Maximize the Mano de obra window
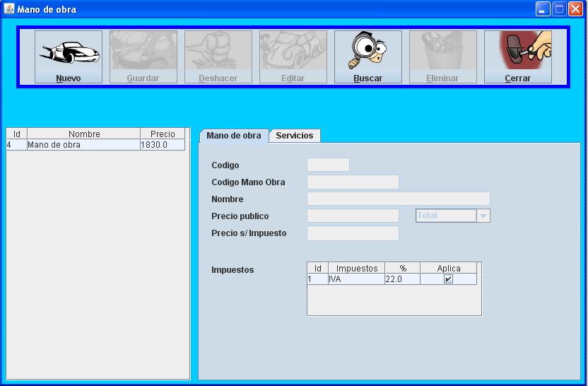 559,9
